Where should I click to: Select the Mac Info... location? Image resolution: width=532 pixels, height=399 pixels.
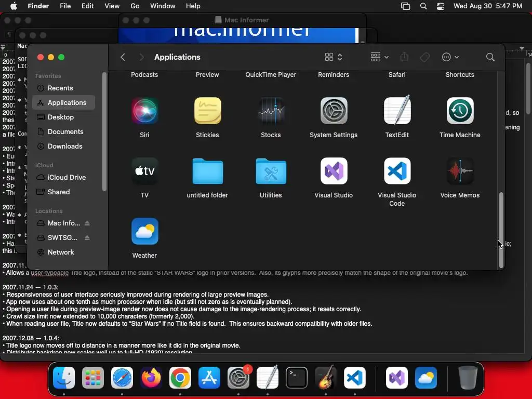(64, 223)
